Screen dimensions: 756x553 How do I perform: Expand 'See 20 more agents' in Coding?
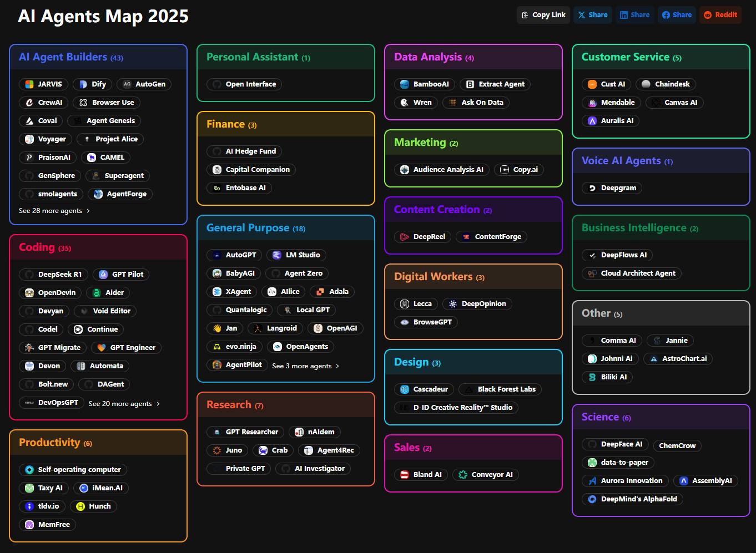(124, 404)
